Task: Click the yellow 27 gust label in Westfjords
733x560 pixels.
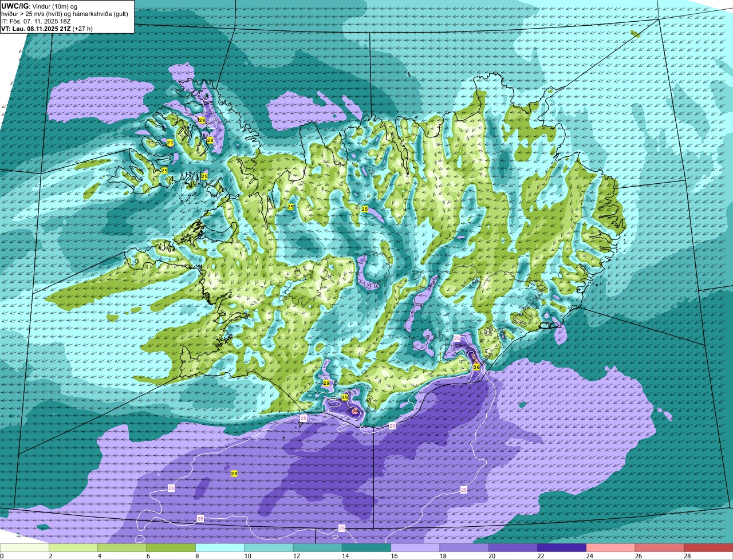Action: tap(170, 143)
